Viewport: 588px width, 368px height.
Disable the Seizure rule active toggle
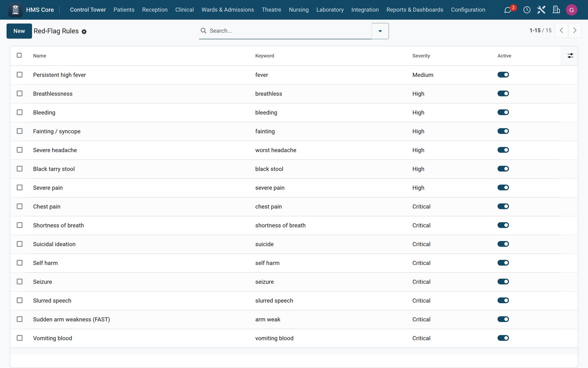(x=503, y=282)
